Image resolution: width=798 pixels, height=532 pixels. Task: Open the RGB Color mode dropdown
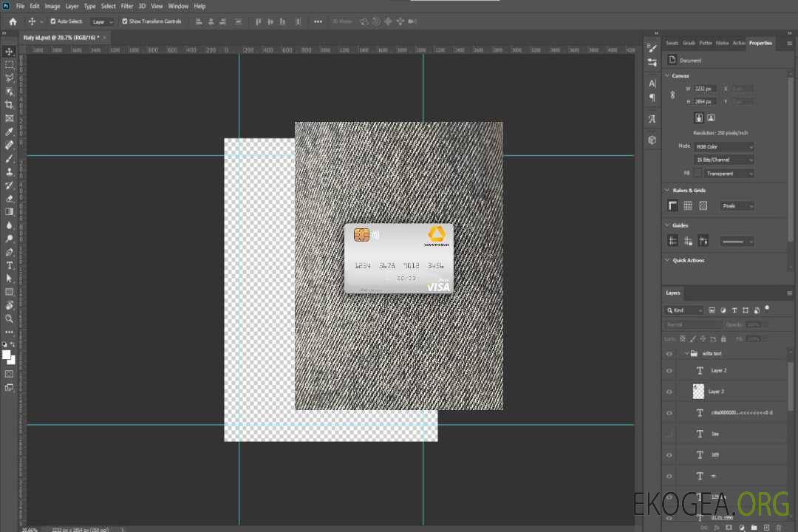pyautogui.click(x=724, y=146)
